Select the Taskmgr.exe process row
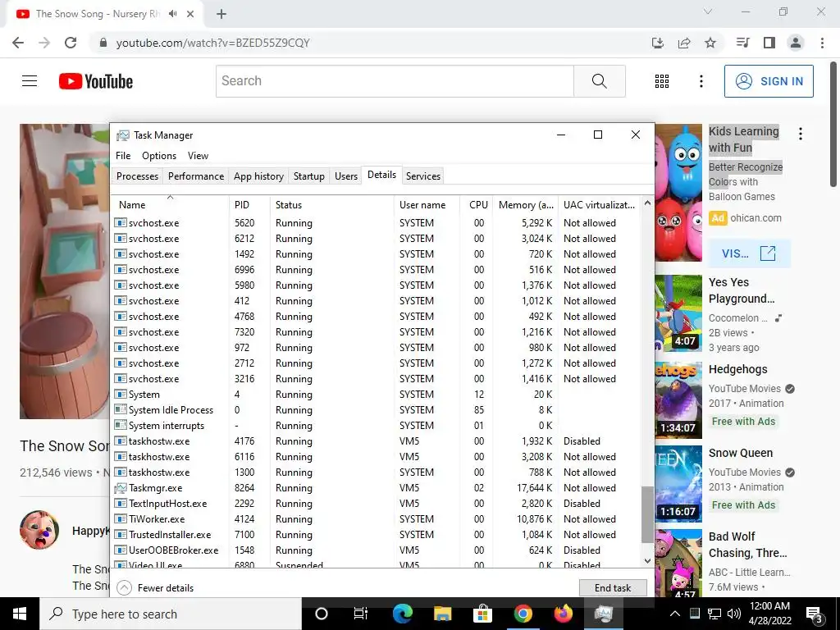This screenshot has height=630, width=840. (x=376, y=488)
